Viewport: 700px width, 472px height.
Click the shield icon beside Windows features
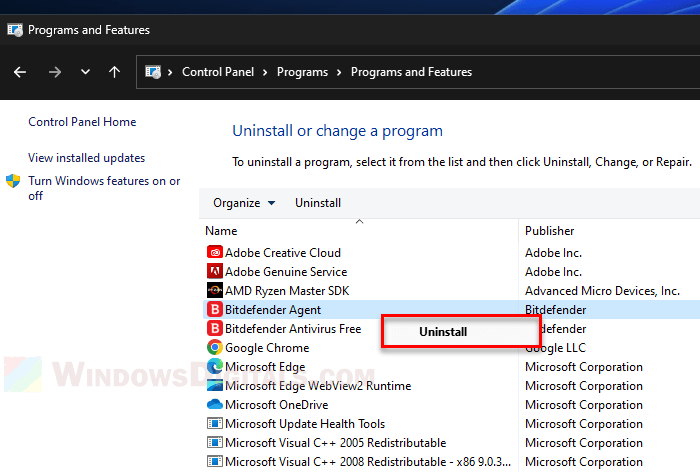[13, 181]
